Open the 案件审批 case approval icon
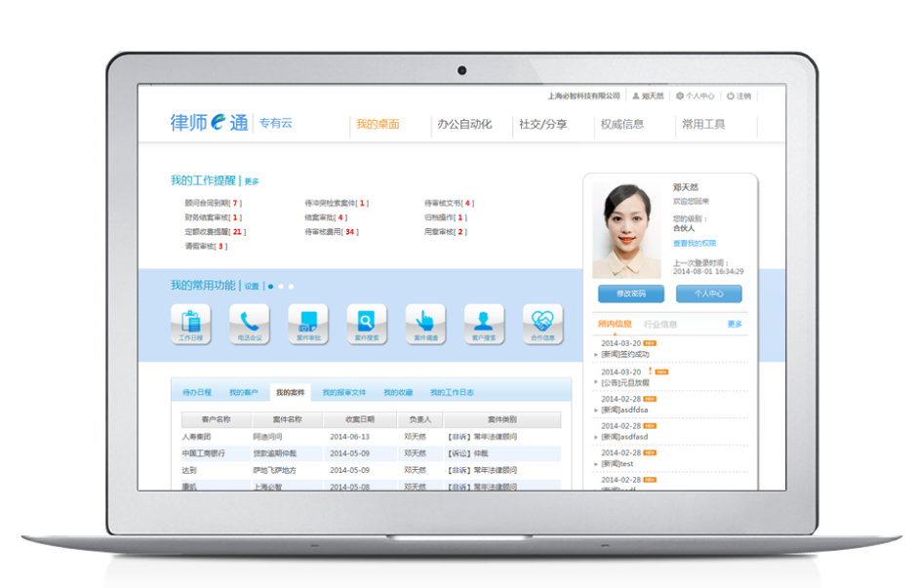 pyautogui.click(x=308, y=321)
